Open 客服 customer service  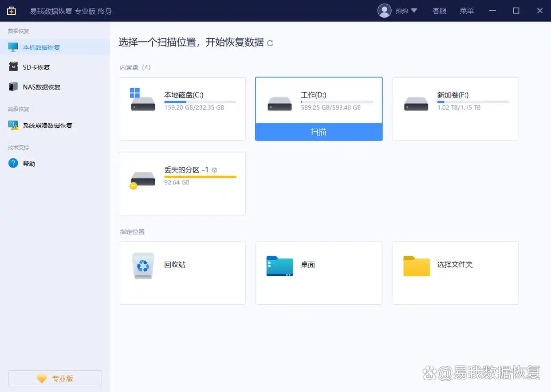pyautogui.click(x=439, y=11)
